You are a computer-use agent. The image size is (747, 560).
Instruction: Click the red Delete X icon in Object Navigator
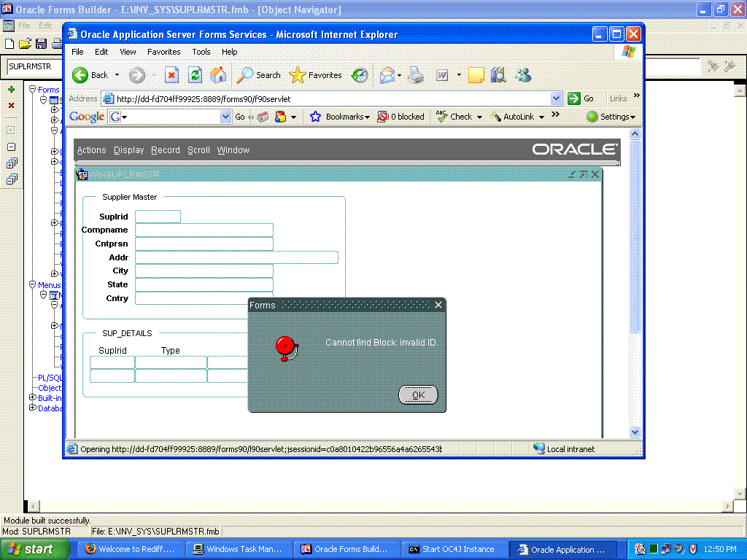pos(12,105)
